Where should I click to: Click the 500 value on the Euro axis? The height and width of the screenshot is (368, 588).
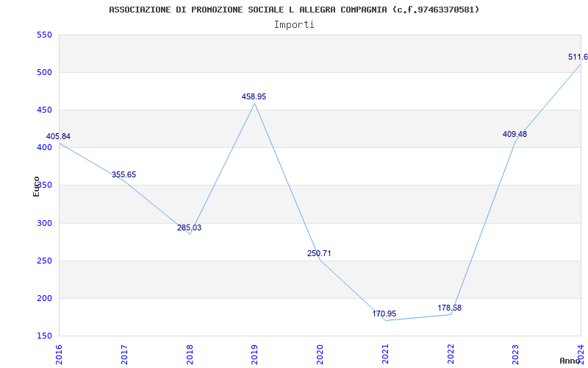point(44,72)
